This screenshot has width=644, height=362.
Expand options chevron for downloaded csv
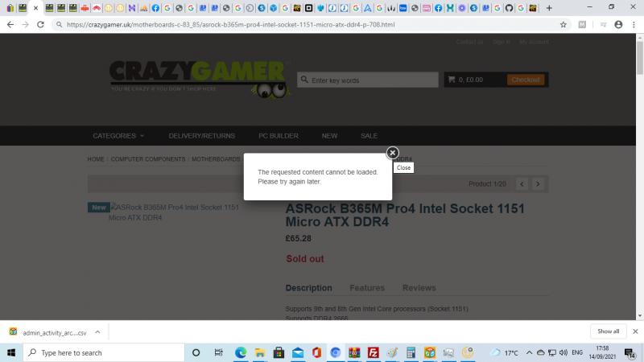[97, 332]
